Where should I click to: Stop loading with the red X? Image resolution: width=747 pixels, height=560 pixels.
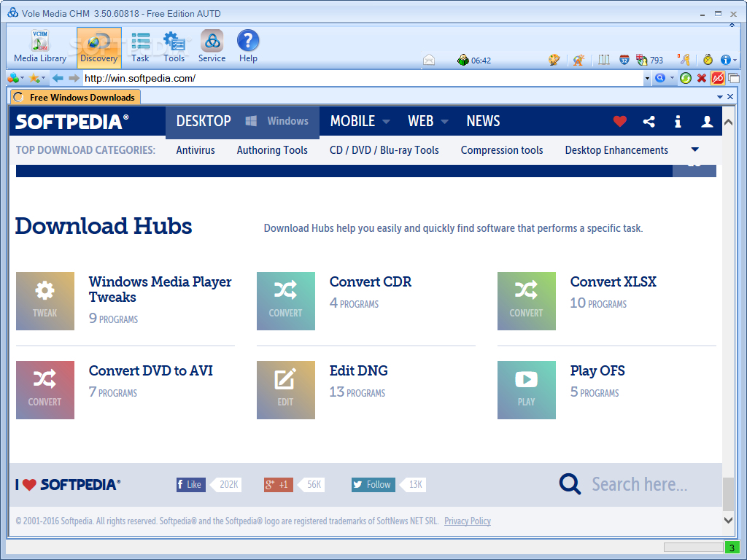point(702,78)
